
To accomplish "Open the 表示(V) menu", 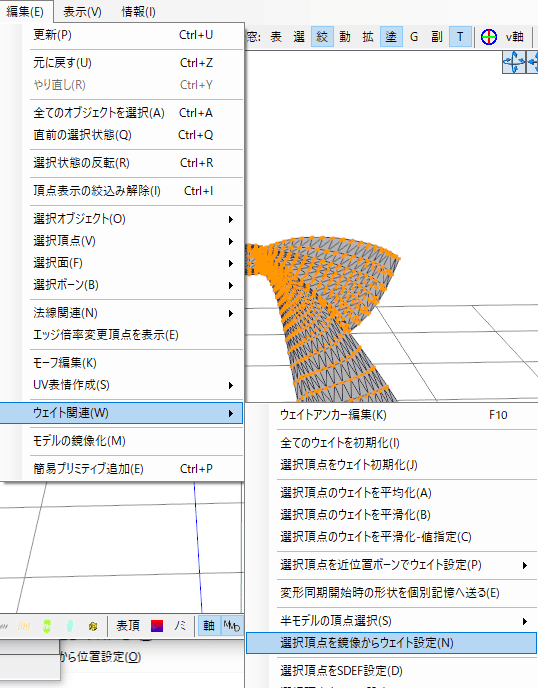I will pos(82,11).
